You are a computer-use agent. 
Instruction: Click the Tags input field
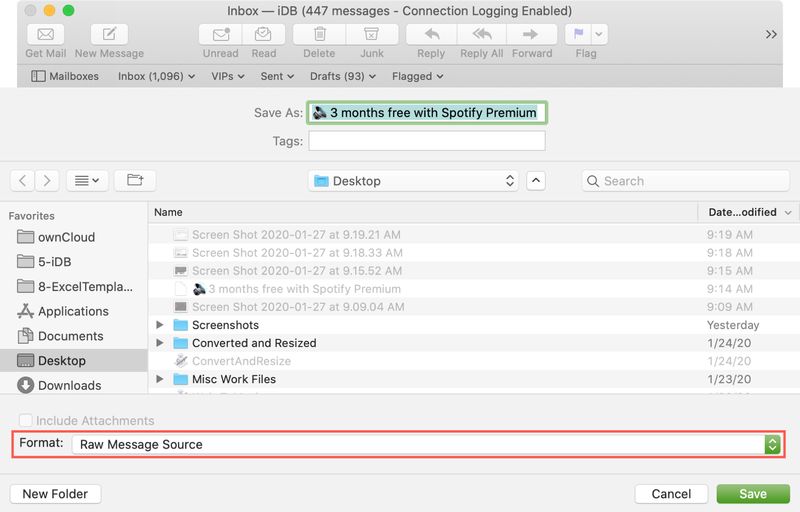pyautogui.click(x=427, y=141)
